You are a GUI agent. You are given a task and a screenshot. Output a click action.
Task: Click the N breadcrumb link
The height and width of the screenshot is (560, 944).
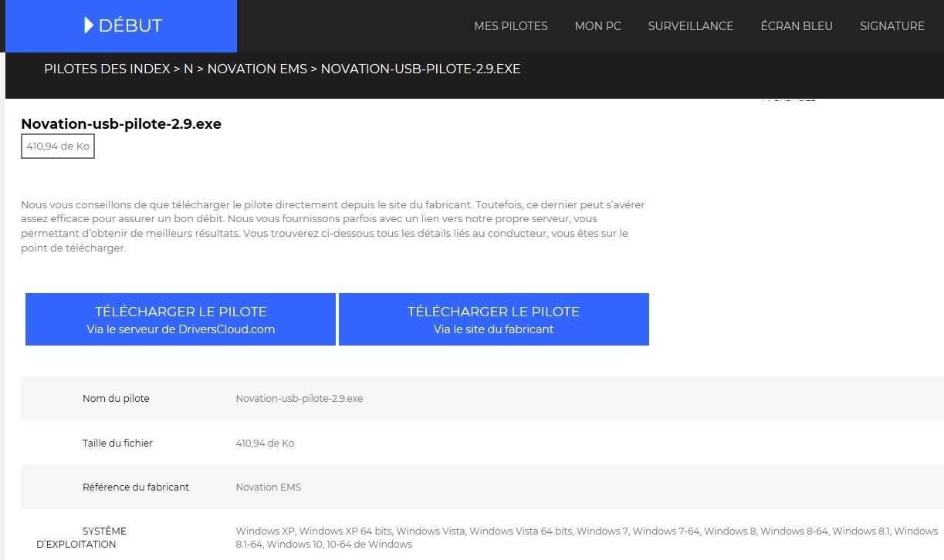188,69
